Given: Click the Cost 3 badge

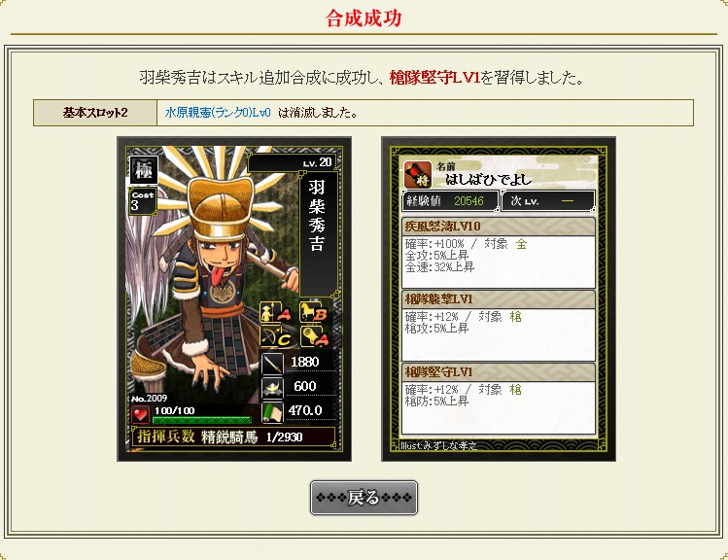Looking at the screenshot, I should tap(143, 201).
